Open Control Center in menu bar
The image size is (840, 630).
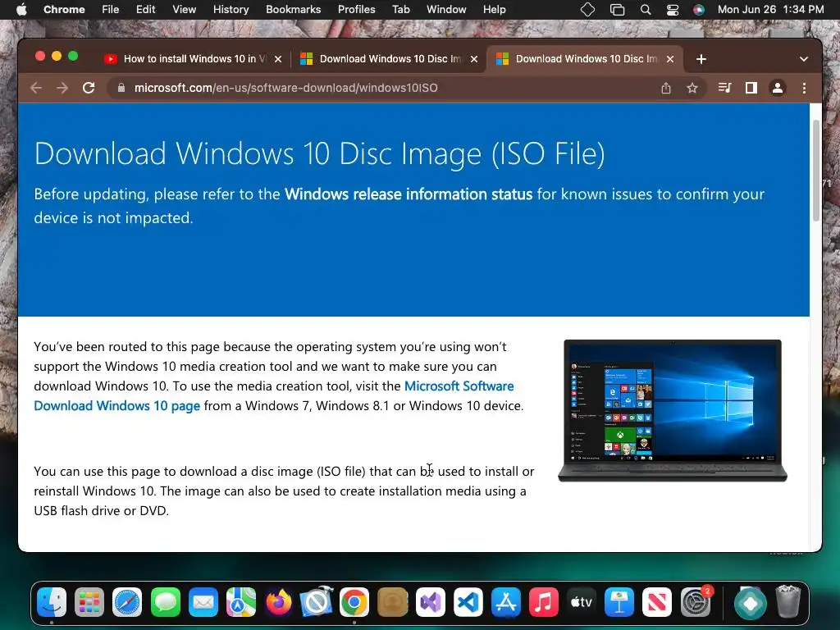coord(673,10)
